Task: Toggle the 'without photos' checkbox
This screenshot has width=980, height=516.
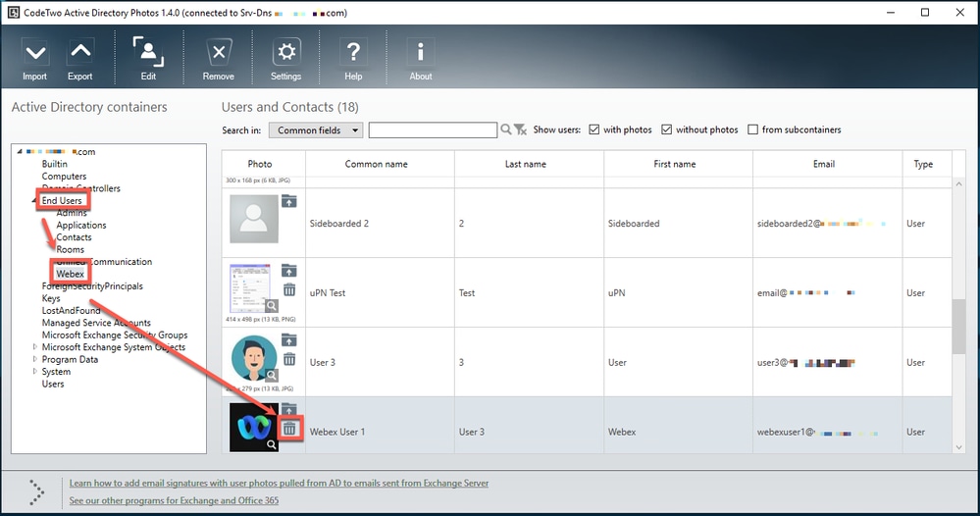Action: point(667,129)
